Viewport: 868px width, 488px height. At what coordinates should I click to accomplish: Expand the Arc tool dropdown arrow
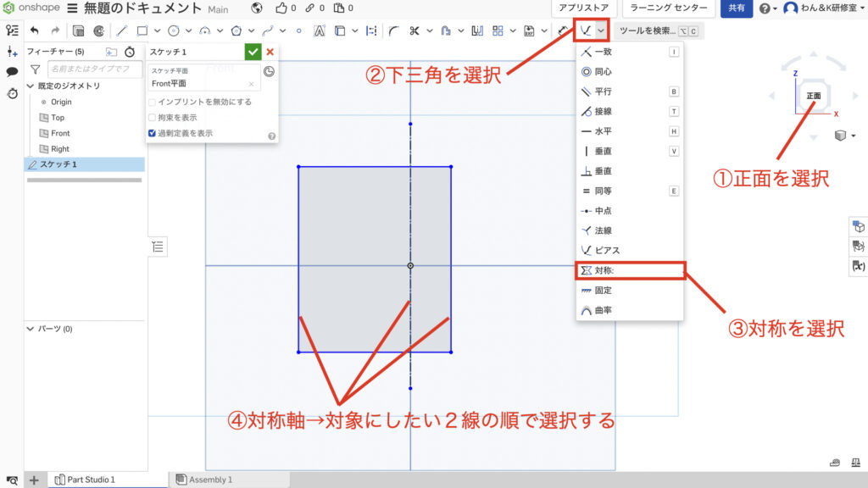220,31
